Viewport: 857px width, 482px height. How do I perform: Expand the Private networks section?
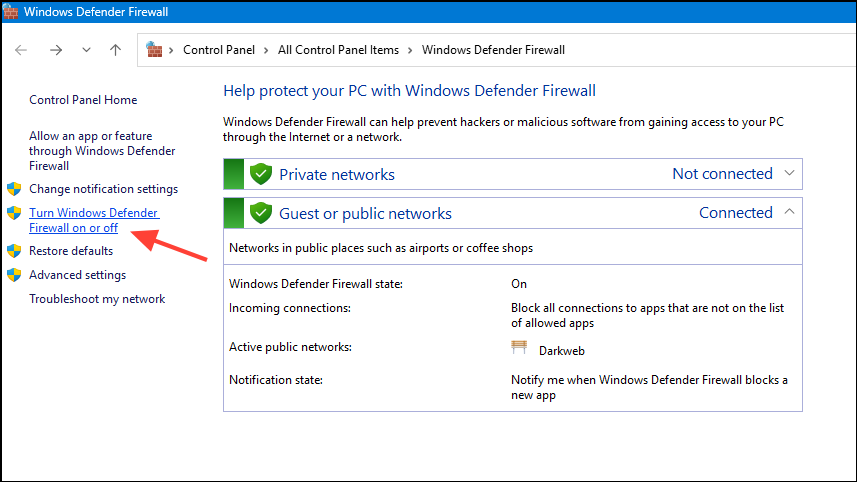[789, 173]
